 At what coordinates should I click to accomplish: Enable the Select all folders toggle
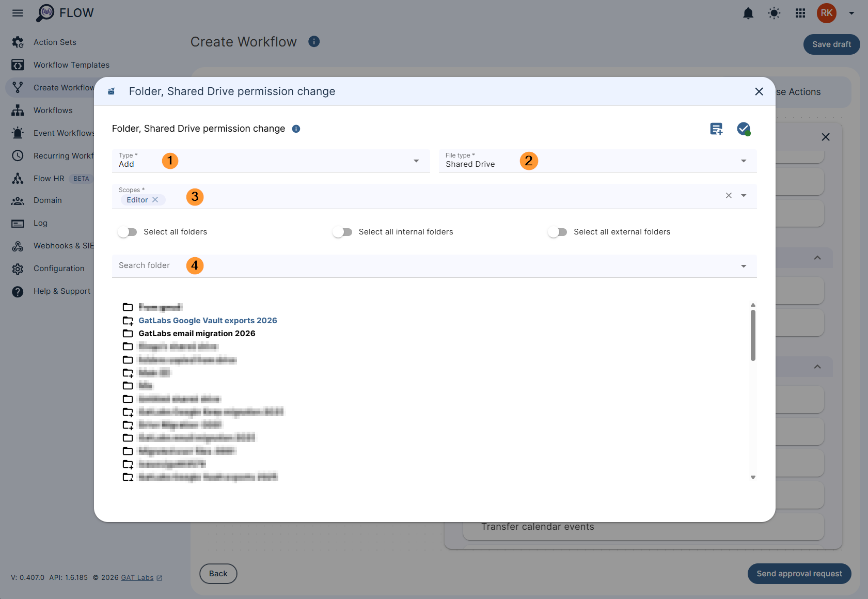(127, 231)
